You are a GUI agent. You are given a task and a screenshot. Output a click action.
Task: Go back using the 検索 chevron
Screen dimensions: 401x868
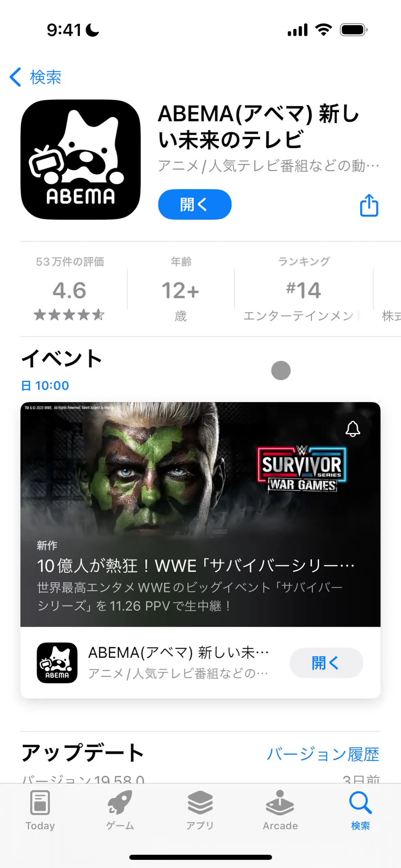point(35,77)
